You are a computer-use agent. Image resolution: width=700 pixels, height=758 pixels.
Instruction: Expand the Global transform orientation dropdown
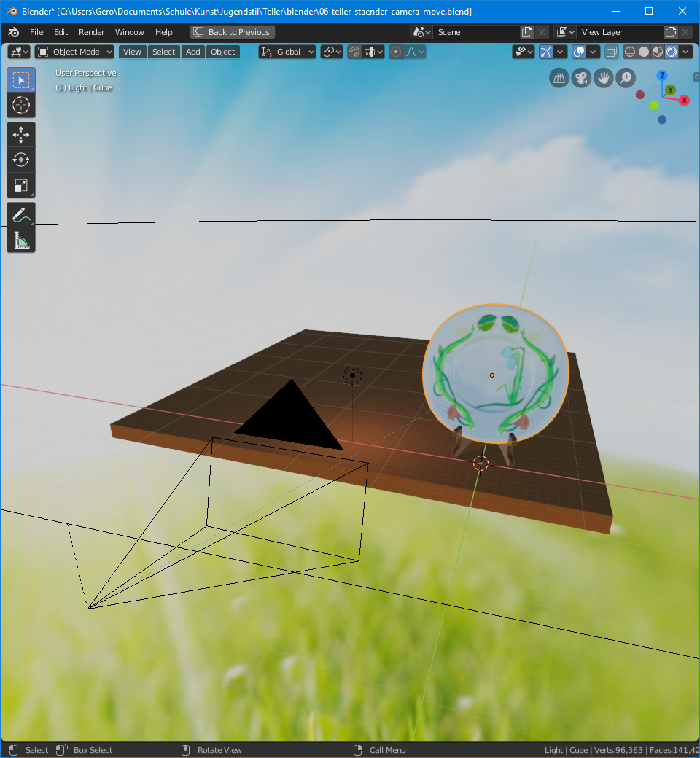coord(288,52)
